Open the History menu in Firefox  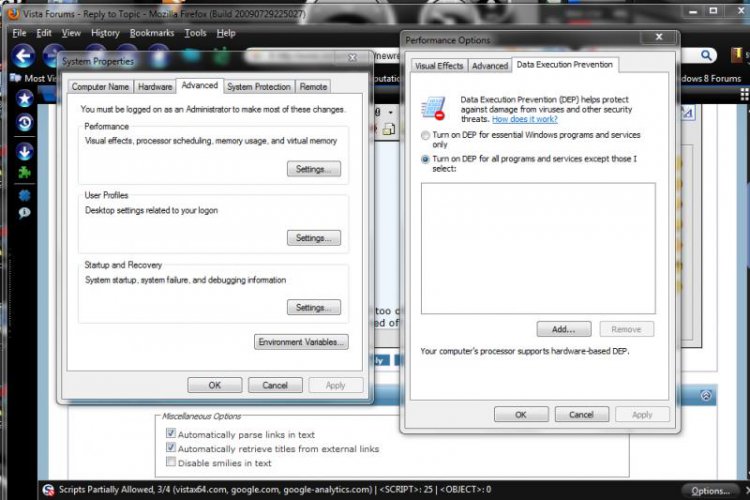click(105, 33)
